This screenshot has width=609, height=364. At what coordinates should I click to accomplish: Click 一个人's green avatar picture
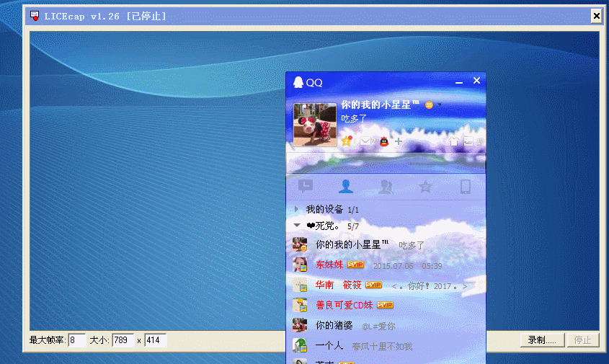[x=300, y=345]
